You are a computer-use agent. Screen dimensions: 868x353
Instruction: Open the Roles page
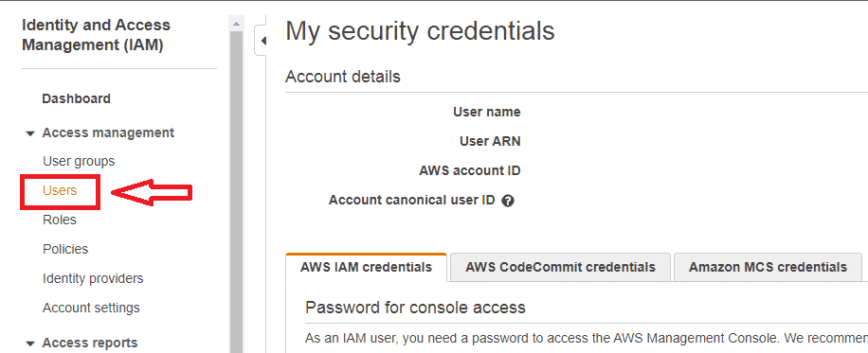click(x=60, y=221)
